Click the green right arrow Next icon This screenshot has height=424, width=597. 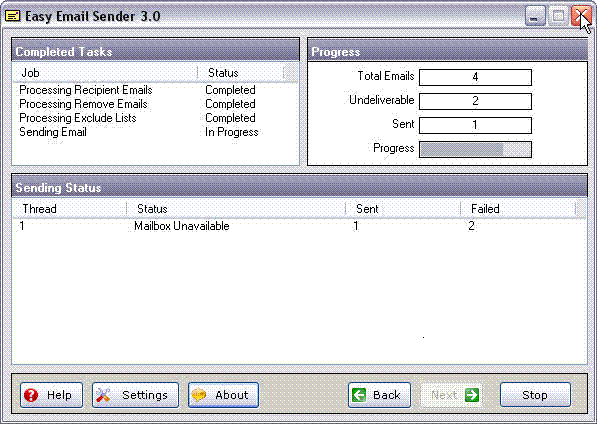coord(472,395)
